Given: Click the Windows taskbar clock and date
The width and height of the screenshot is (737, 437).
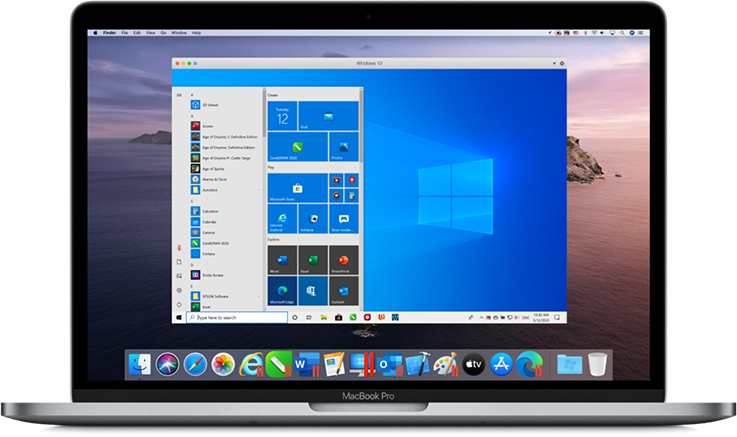Looking at the screenshot, I should coord(541,318).
